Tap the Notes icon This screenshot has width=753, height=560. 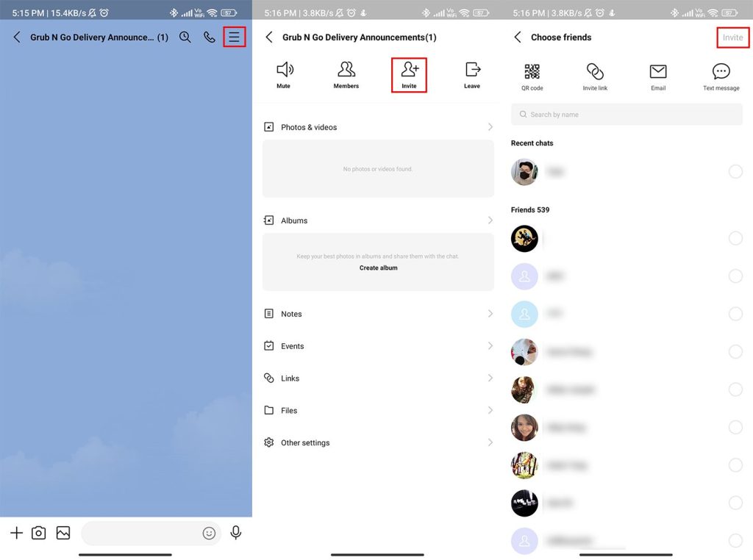coord(269,313)
